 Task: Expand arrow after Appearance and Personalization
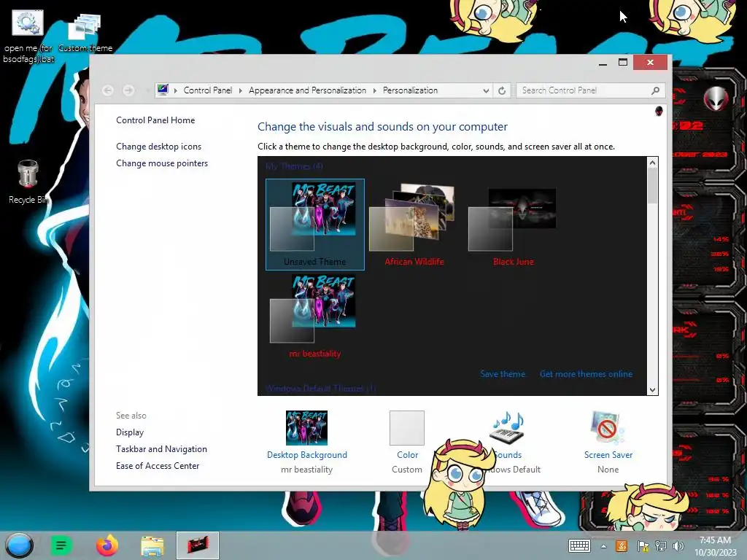point(374,90)
